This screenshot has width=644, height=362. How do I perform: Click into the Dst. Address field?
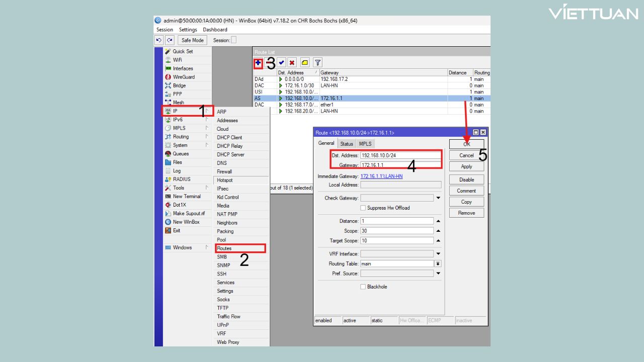pos(400,155)
